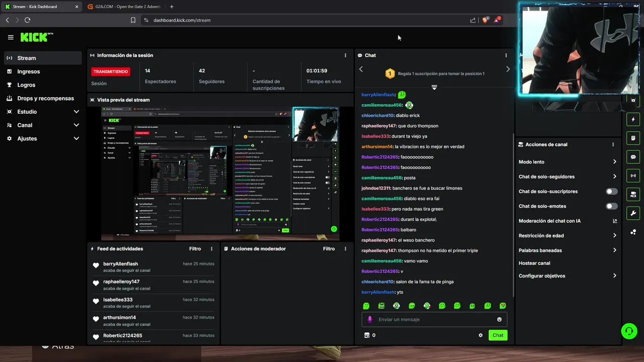Open Drops y recompensas in the sidebar
This screenshot has height=362, width=644.
tap(43, 99)
